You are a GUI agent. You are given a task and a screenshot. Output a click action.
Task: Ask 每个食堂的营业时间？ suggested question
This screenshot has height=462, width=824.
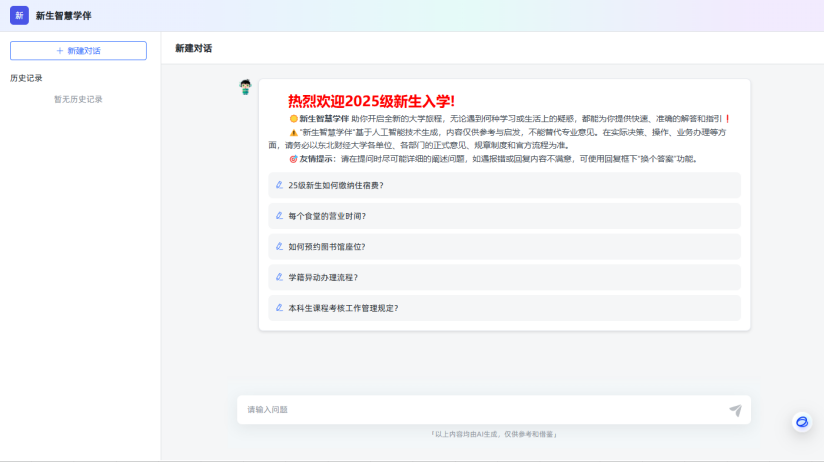click(x=327, y=216)
